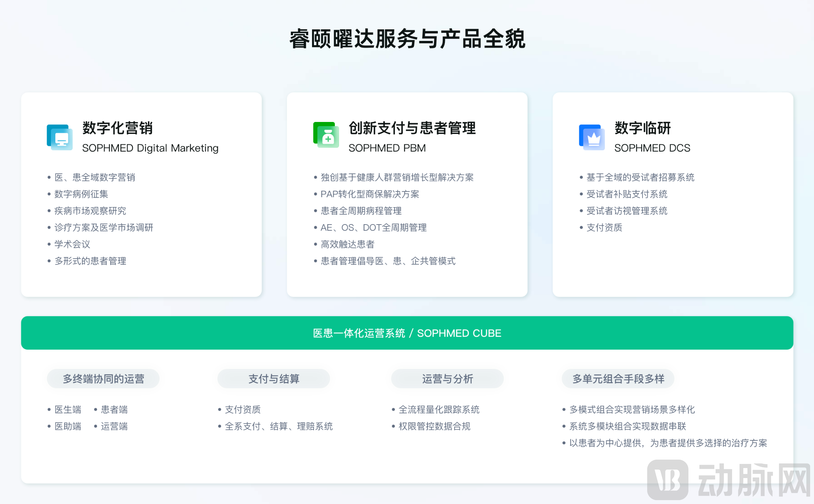Click the 运营端 terminal item
The height and width of the screenshot is (504, 814).
click(x=114, y=426)
